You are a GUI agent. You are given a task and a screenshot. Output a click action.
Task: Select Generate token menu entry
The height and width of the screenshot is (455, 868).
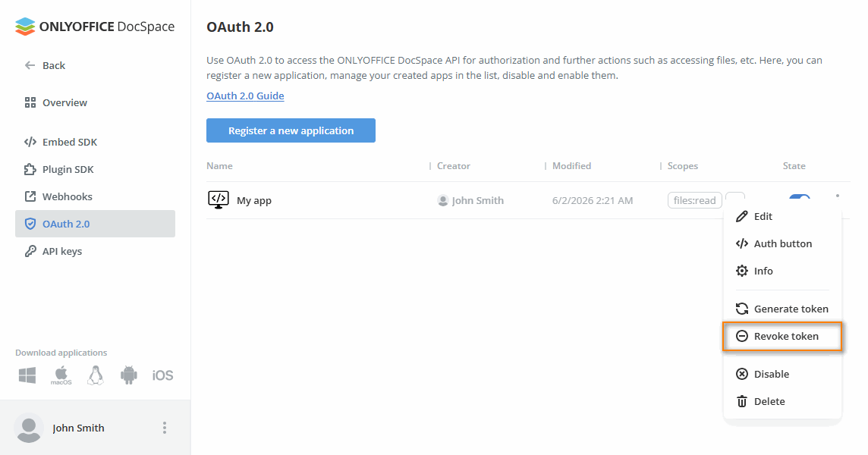coord(782,309)
